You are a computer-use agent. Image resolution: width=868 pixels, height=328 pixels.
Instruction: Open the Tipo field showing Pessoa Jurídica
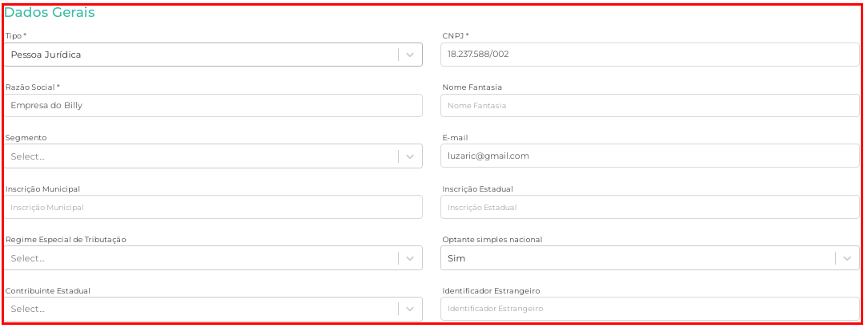click(200, 55)
